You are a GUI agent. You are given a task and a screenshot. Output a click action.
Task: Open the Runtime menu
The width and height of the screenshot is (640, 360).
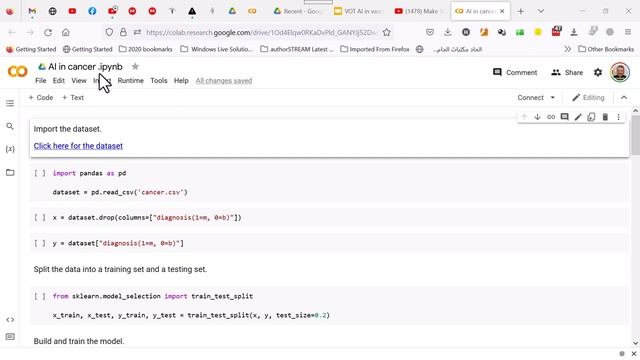[131, 81]
